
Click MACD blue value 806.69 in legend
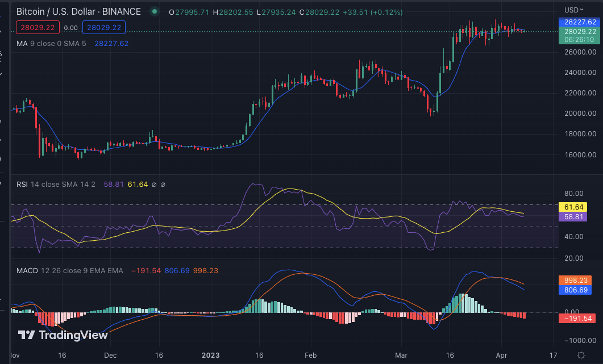pos(177,271)
